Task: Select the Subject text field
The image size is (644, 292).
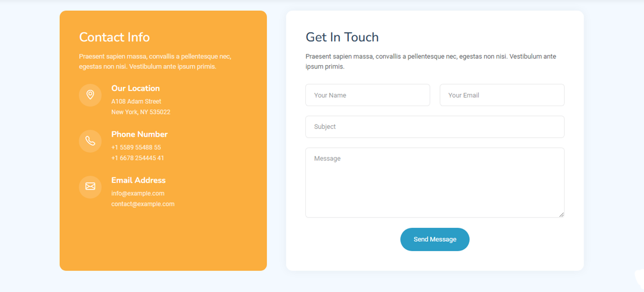Action: tap(435, 127)
